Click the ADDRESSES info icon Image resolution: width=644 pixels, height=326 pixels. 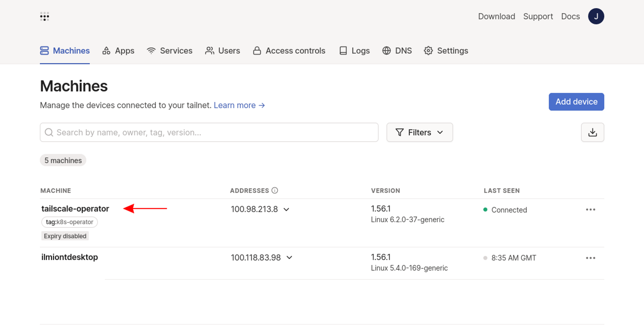click(x=275, y=190)
